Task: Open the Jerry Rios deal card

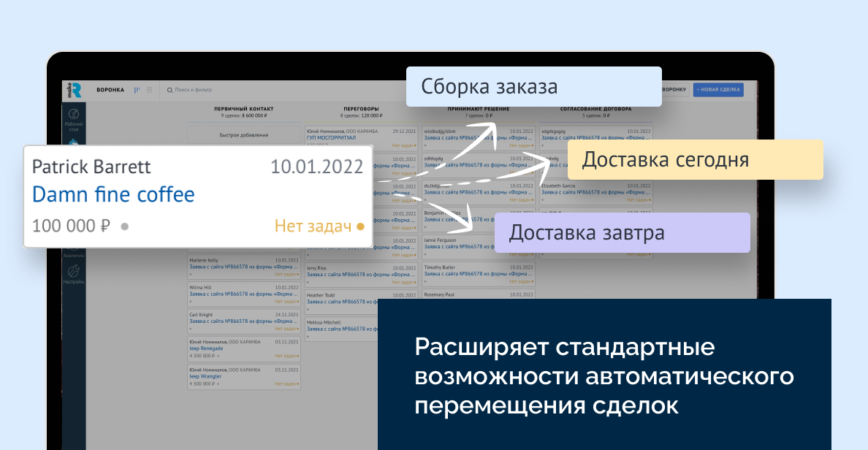Action: [x=361, y=275]
